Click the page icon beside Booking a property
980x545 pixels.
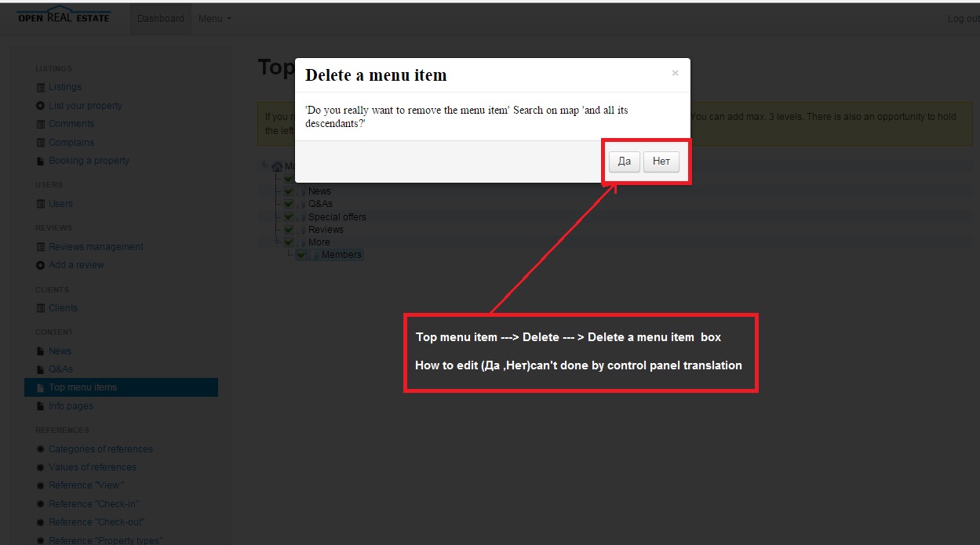tap(39, 160)
